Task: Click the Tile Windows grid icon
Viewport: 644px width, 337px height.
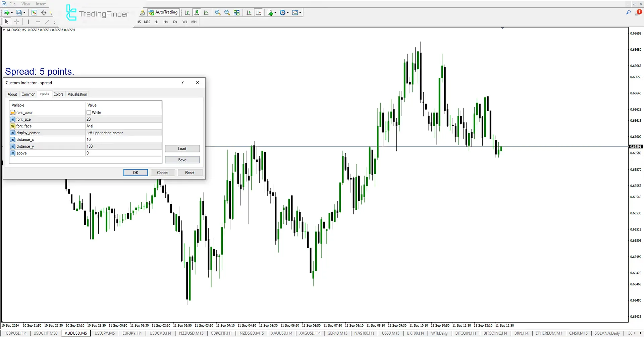Action: point(237,13)
